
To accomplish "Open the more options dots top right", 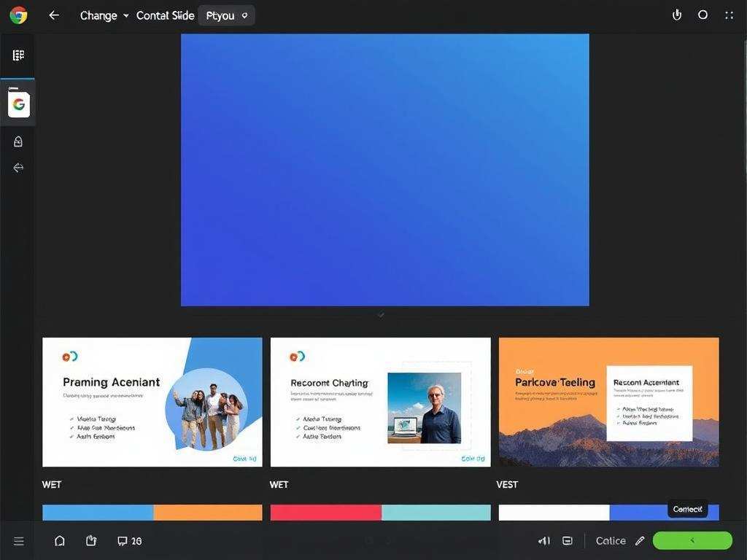I will (729, 15).
